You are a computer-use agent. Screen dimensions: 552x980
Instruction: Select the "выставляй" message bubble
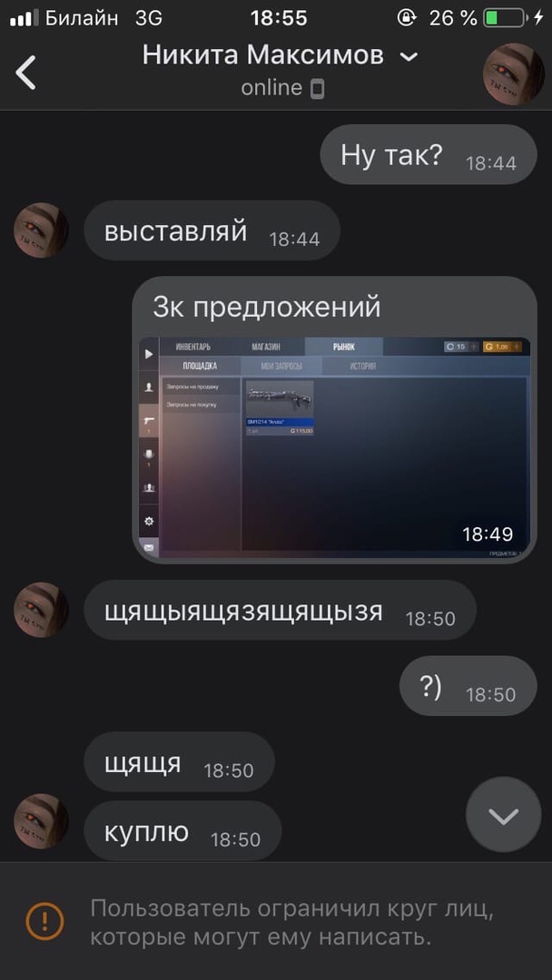212,230
